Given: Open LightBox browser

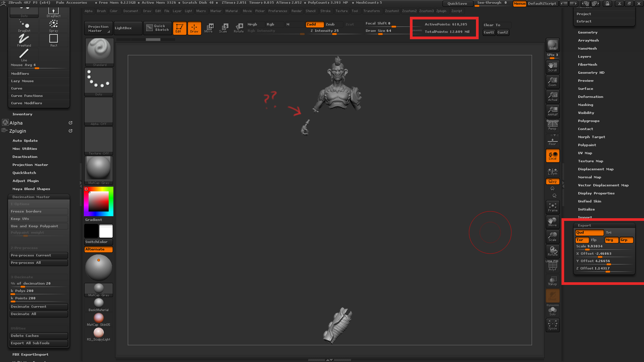Looking at the screenshot, I should click(x=128, y=28).
